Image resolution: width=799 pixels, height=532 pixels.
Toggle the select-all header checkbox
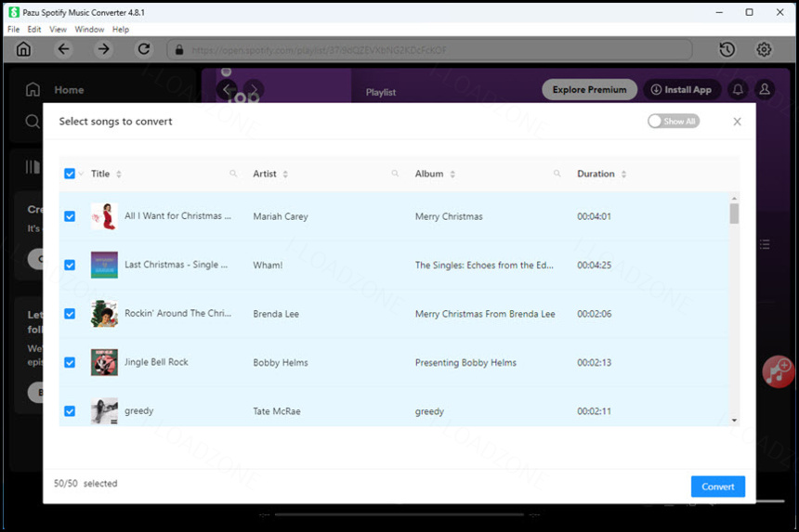click(70, 174)
